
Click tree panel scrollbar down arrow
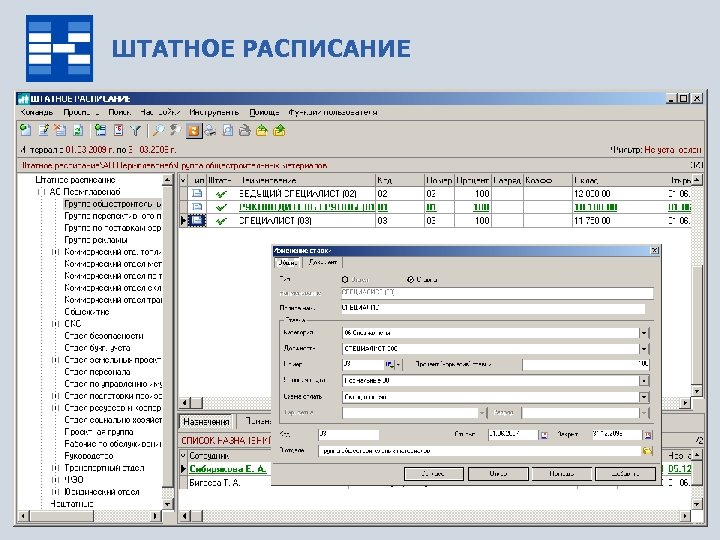[168, 504]
